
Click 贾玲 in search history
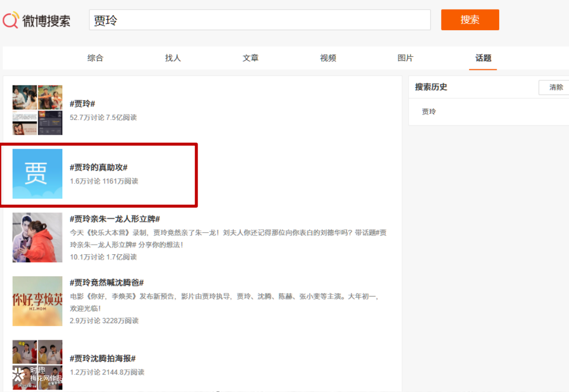(x=429, y=112)
